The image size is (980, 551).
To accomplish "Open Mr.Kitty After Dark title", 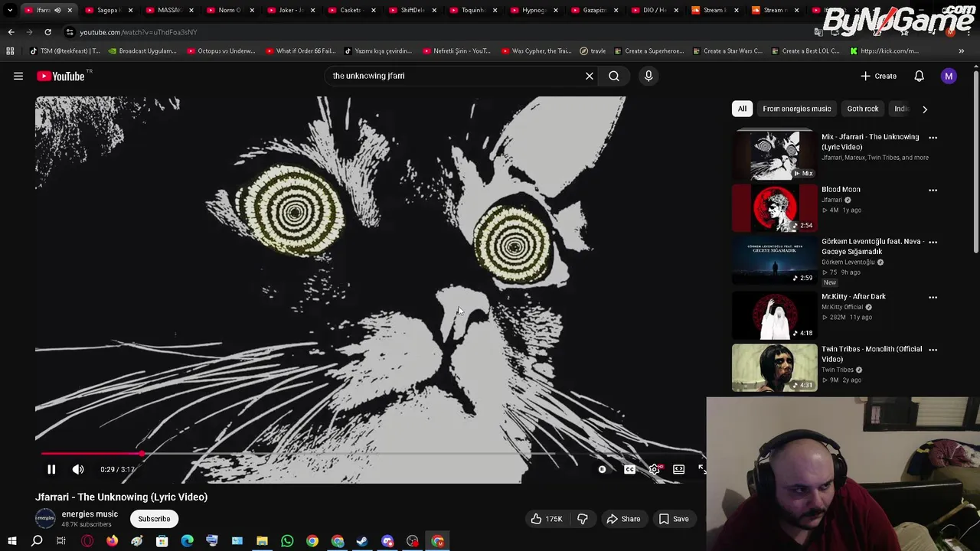I will [853, 296].
